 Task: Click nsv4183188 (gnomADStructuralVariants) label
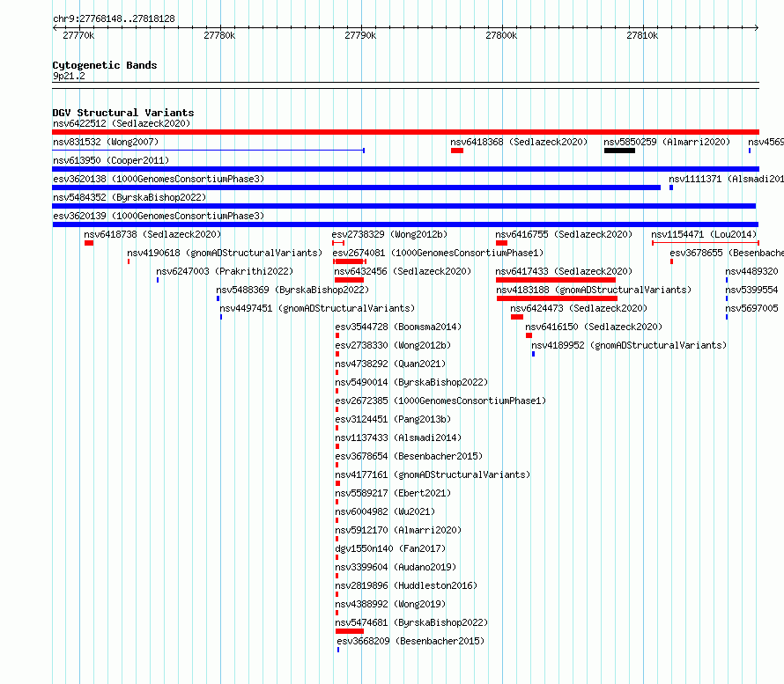click(594, 290)
